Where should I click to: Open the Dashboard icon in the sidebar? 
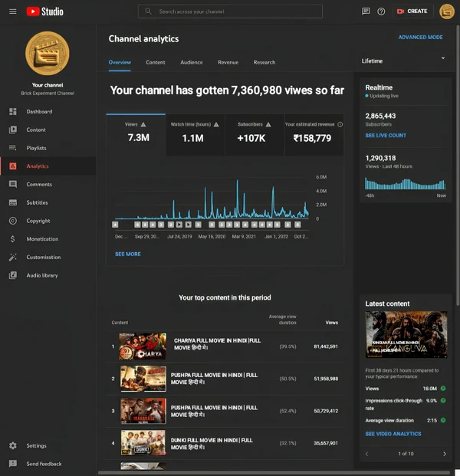click(x=13, y=111)
